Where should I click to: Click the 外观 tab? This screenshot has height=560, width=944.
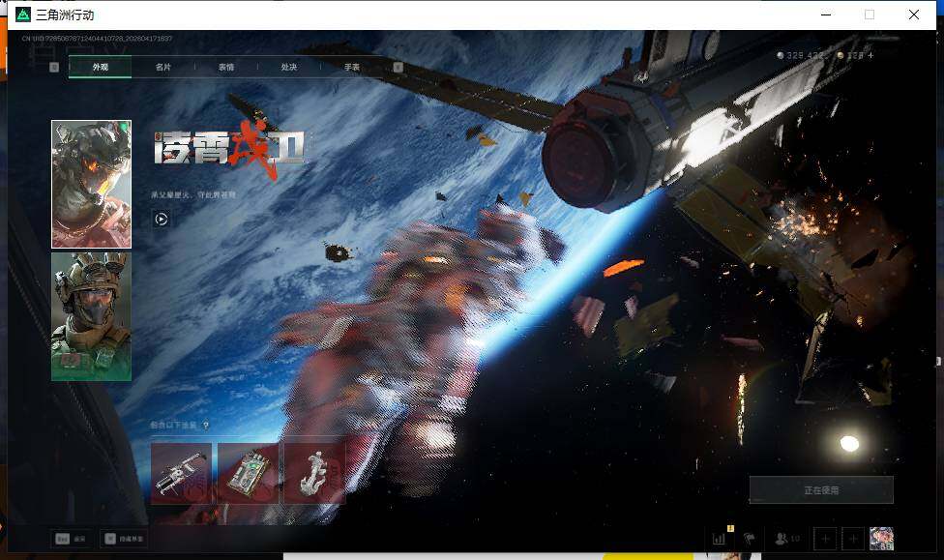(101, 67)
